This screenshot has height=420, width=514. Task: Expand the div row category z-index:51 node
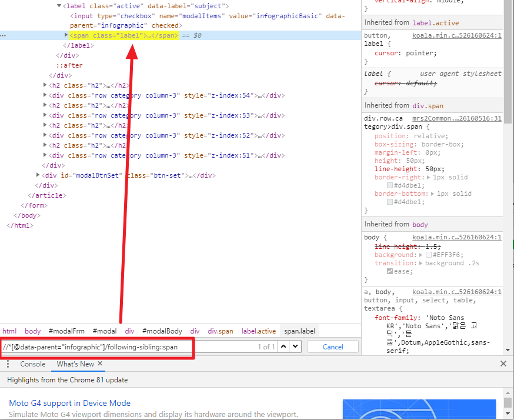click(x=45, y=155)
